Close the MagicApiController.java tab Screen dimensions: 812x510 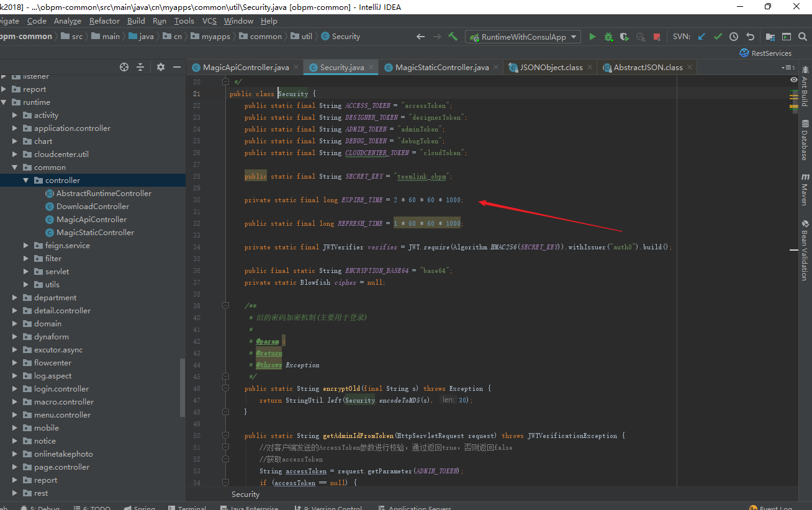(296, 67)
